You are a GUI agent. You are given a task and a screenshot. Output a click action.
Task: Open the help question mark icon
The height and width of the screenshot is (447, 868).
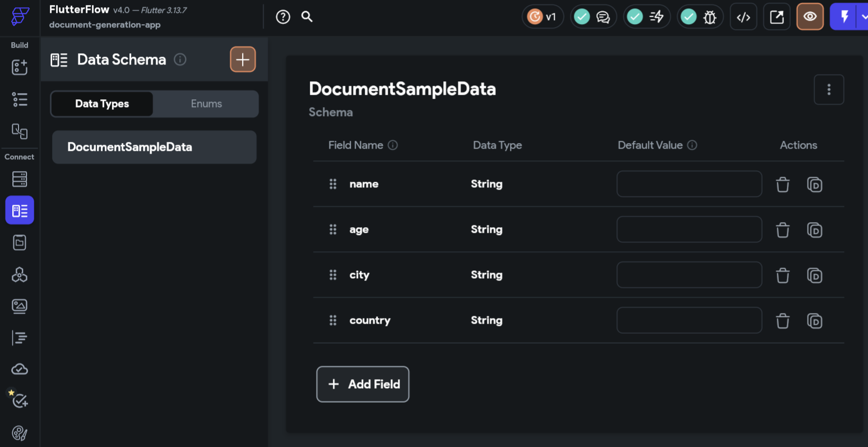[283, 17]
